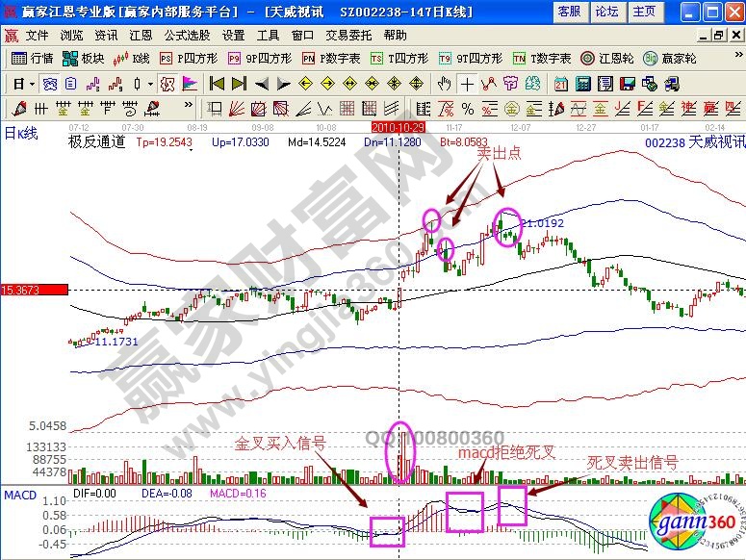Open the calculator tool icon
The height and width of the screenshot is (560, 746).
tap(584, 83)
